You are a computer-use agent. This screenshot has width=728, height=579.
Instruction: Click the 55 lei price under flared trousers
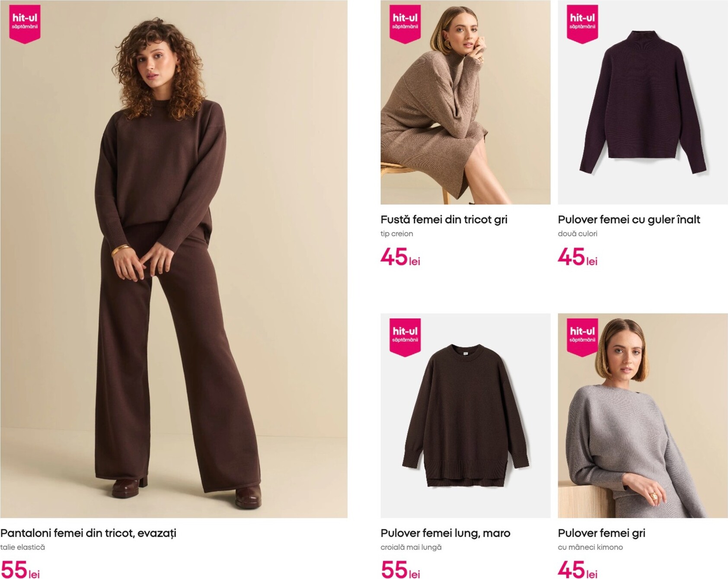20,569
